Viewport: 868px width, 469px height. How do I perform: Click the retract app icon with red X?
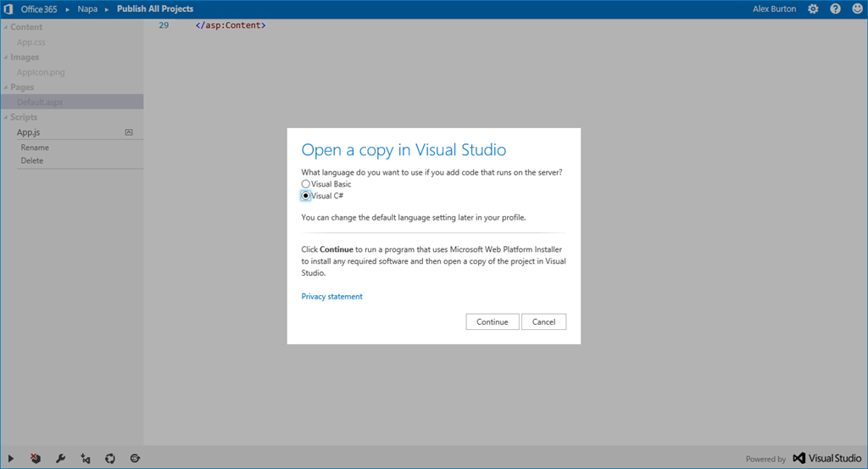pyautogui.click(x=36, y=459)
